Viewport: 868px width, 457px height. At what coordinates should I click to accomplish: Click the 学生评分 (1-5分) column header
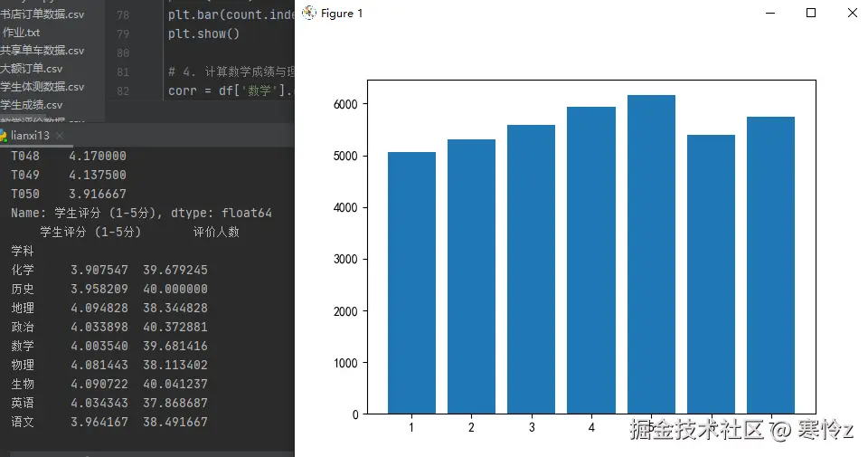pos(90,232)
